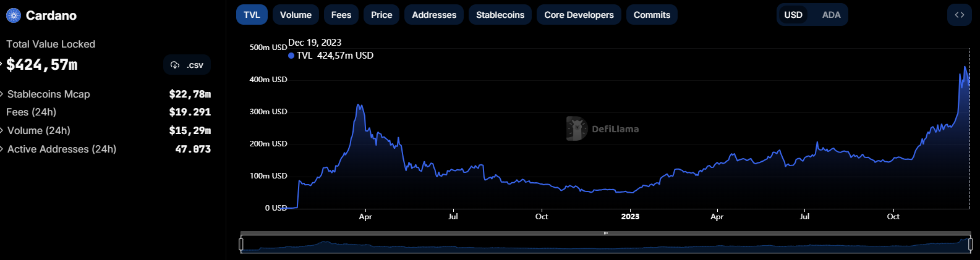
Task: Toggle the Core Developers chart
Action: click(x=579, y=15)
